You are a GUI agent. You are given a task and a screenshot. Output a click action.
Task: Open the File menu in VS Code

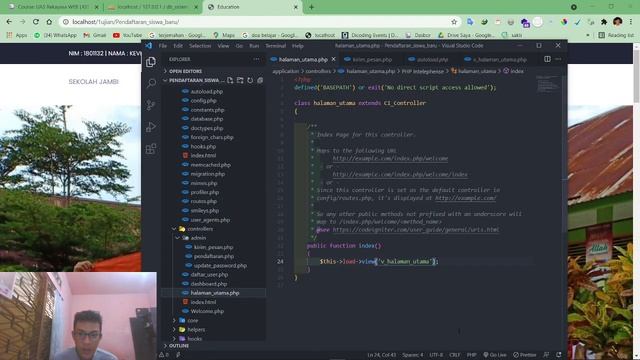point(163,46)
